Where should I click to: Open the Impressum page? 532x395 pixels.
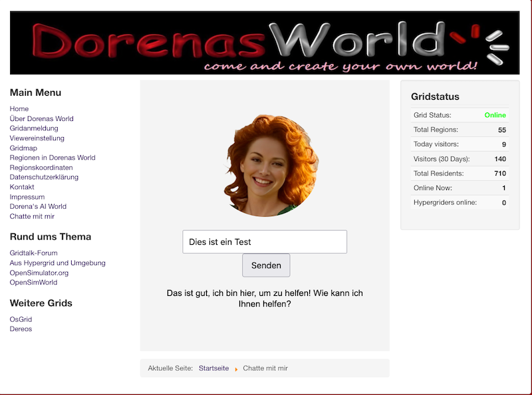(x=27, y=197)
